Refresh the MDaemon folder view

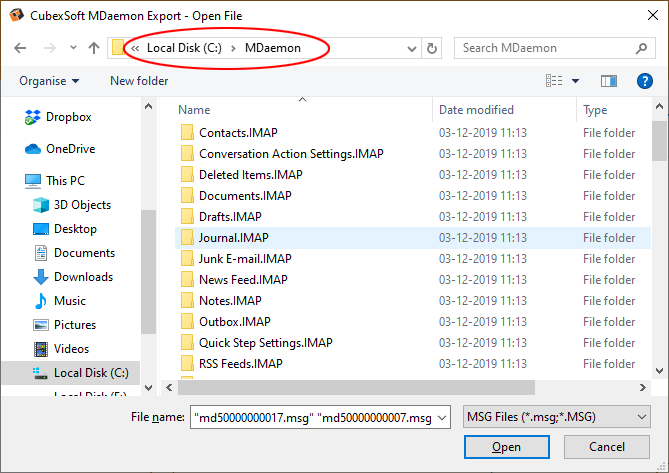[432, 48]
